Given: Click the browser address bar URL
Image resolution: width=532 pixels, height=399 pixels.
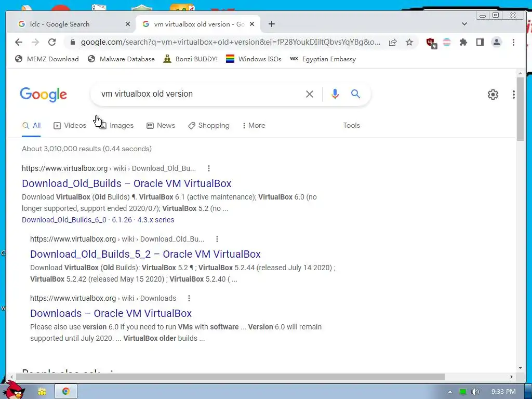Looking at the screenshot, I should (x=230, y=42).
